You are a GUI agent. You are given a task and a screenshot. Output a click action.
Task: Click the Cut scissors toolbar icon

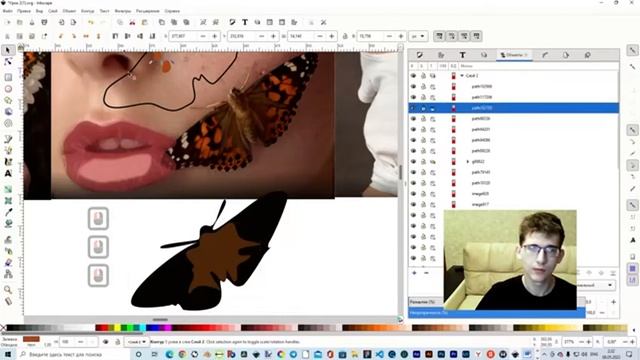tap(132, 22)
